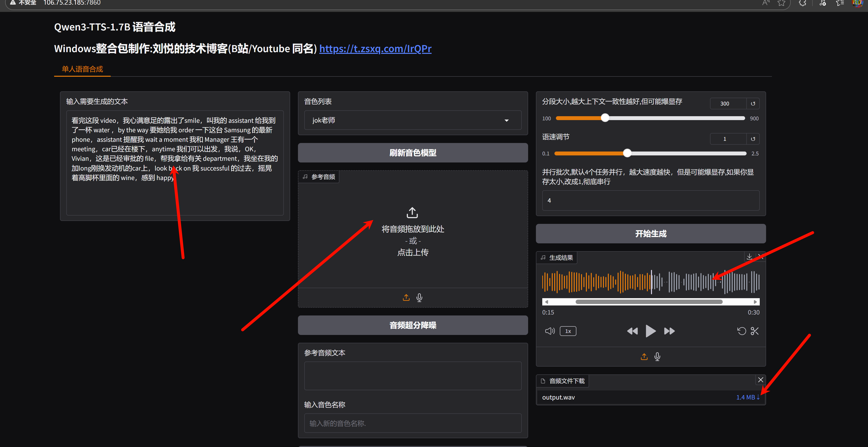Mute the generated audio volume
Image resolution: width=868 pixels, height=447 pixels.
pyautogui.click(x=550, y=331)
